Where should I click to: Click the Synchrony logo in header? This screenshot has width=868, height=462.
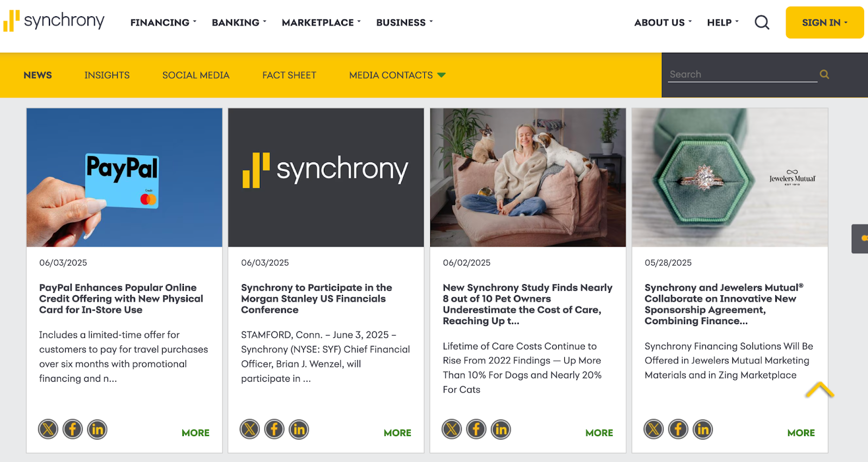[54, 21]
